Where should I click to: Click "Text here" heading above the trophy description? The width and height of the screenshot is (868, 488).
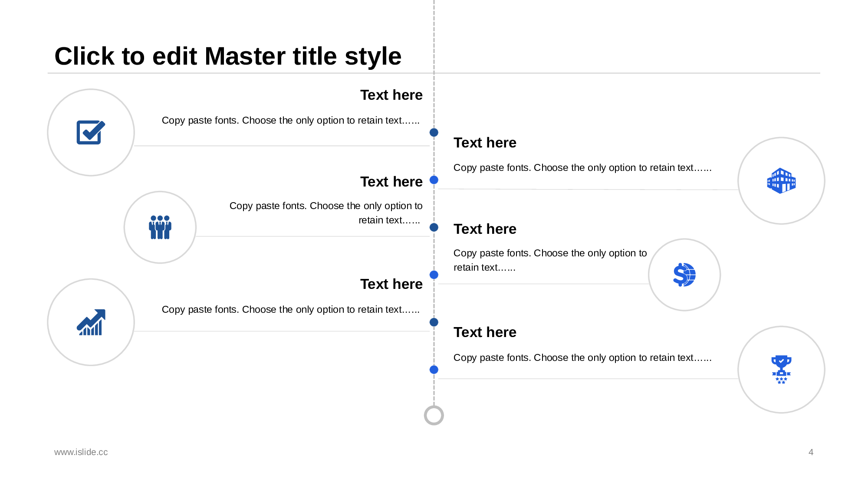point(485,332)
